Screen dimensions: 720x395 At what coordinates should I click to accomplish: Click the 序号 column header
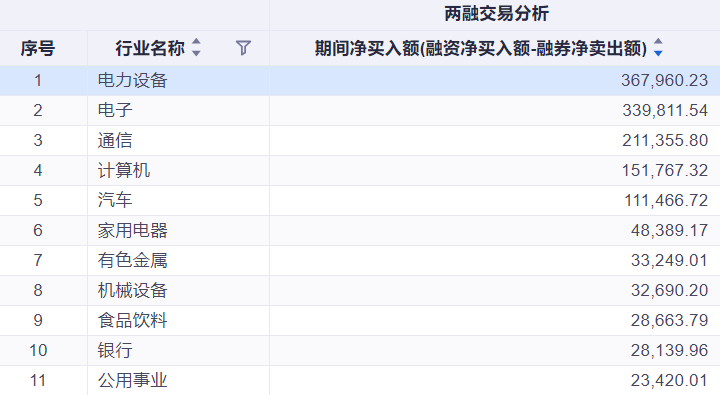click(38, 48)
